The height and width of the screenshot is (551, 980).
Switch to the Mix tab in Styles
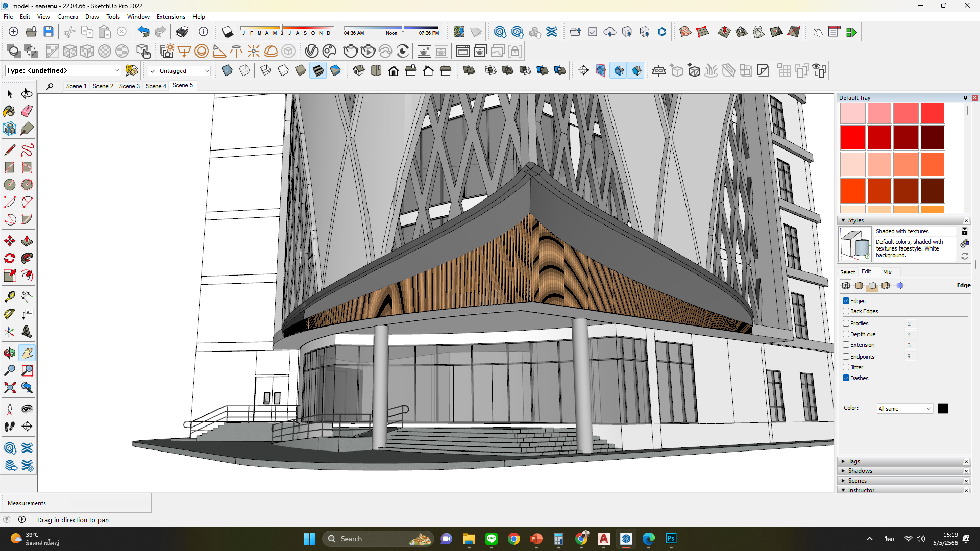coord(887,272)
